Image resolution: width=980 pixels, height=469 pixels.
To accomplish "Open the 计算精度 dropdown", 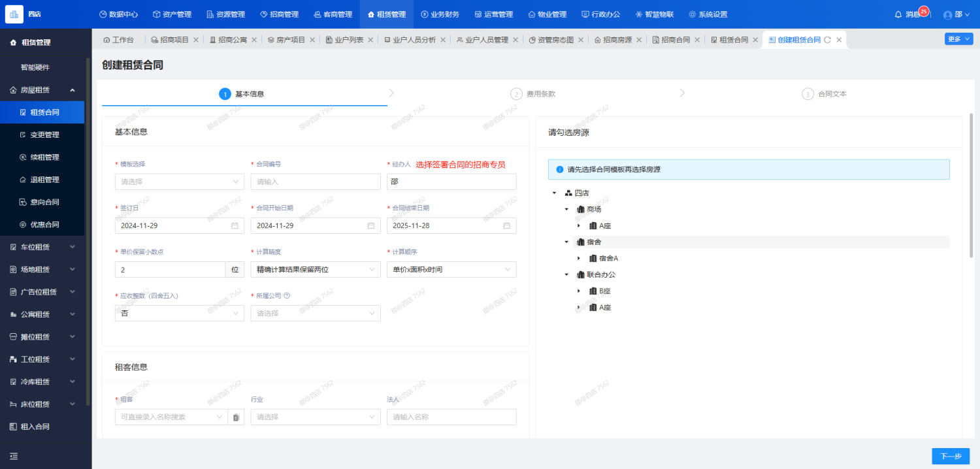I will [x=315, y=270].
